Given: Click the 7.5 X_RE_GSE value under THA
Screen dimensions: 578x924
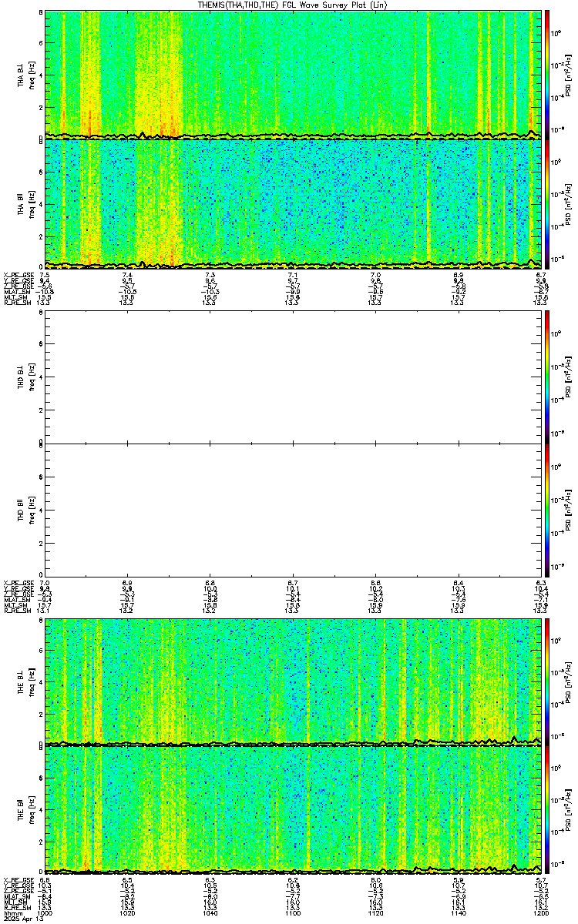Looking at the screenshot, I should [45, 275].
